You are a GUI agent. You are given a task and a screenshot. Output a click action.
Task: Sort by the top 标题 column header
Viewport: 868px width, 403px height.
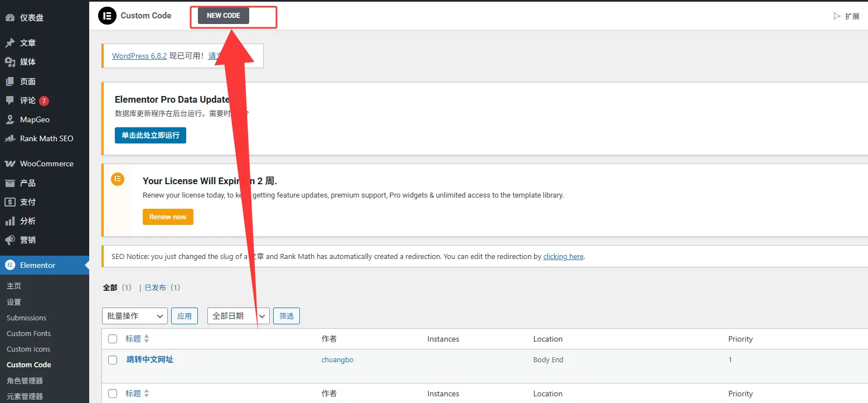coord(137,339)
